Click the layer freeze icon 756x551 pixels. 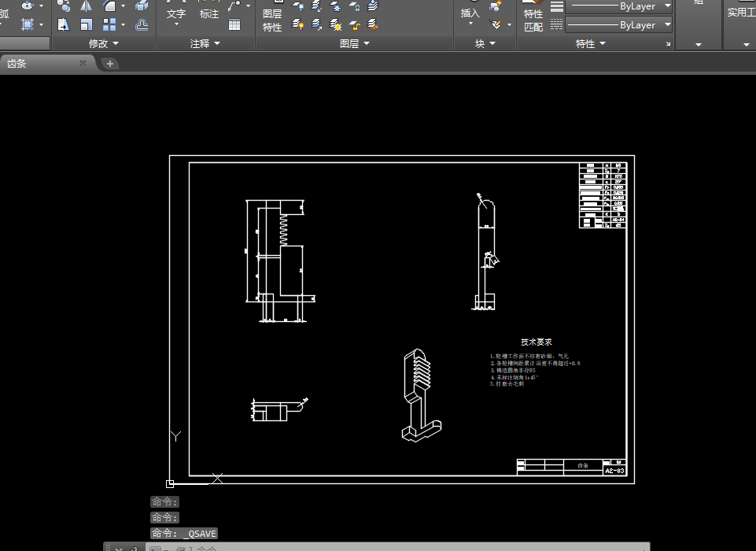click(x=336, y=6)
